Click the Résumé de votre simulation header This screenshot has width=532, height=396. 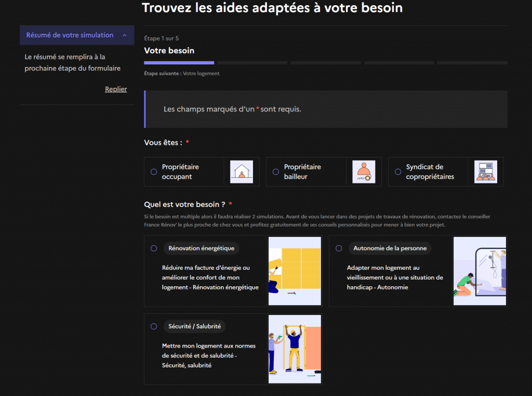pyautogui.click(x=70, y=35)
